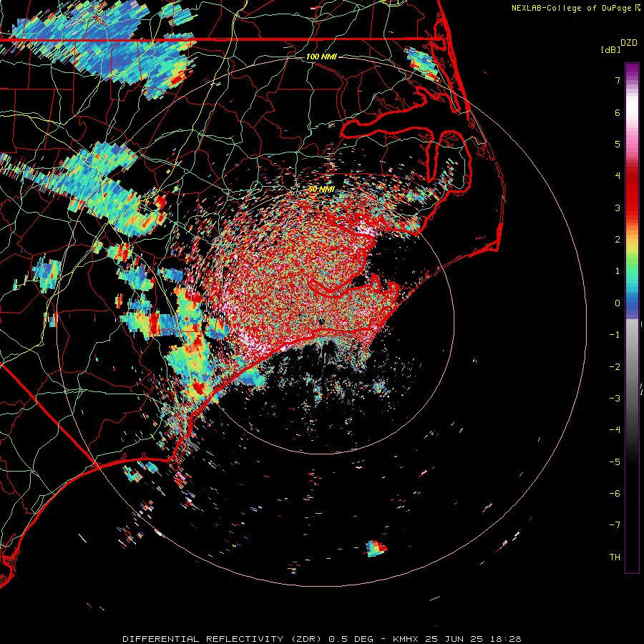Click the TH label on color scale

615,557
